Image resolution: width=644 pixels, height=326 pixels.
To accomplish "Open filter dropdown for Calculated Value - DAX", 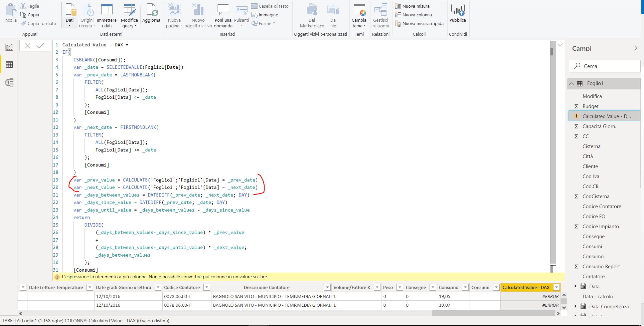I will click(556, 287).
